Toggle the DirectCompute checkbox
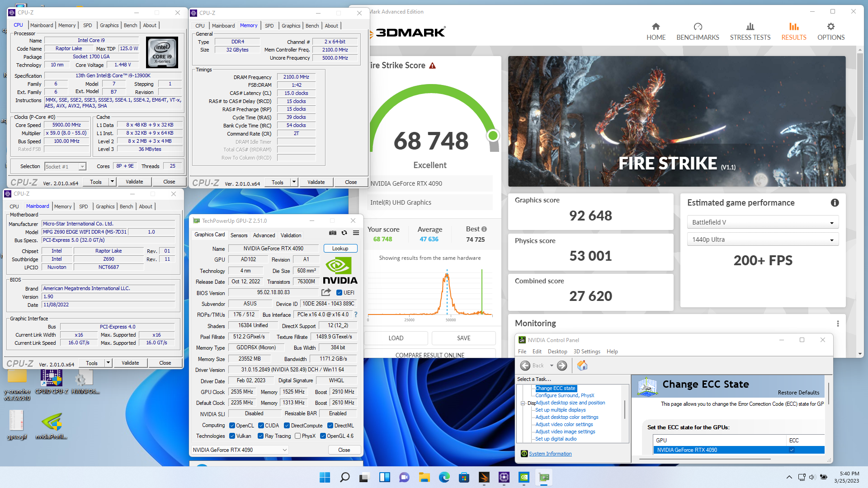The image size is (868, 488). [x=287, y=426]
